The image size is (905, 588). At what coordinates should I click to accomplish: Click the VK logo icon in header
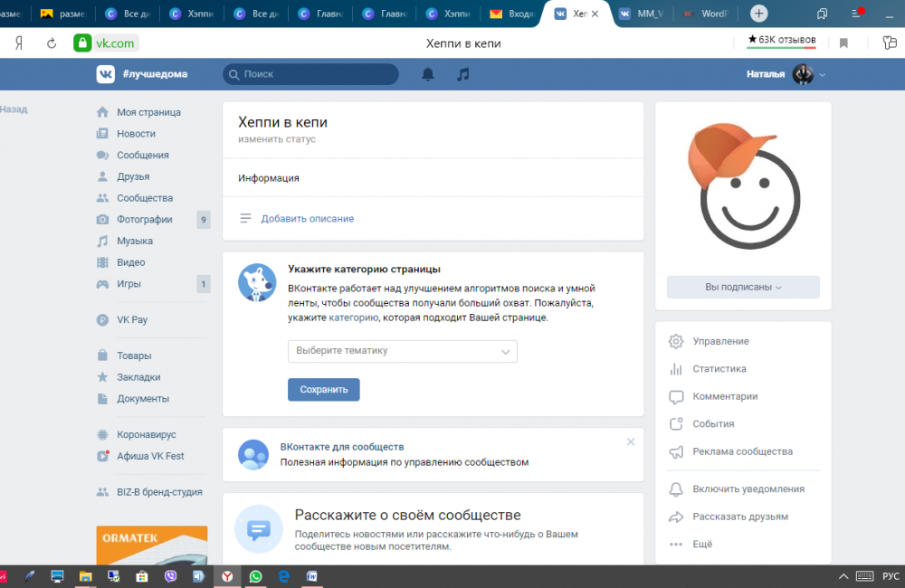click(x=105, y=74)
